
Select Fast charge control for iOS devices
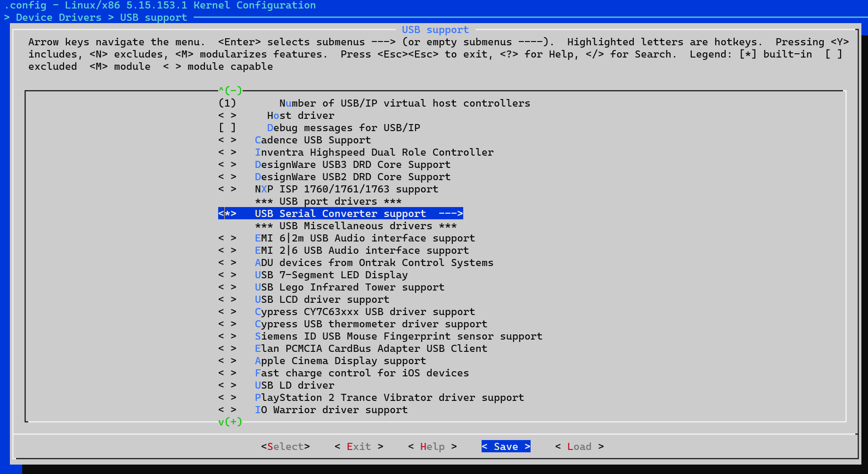pyautogui.click(x=344, y=373)
